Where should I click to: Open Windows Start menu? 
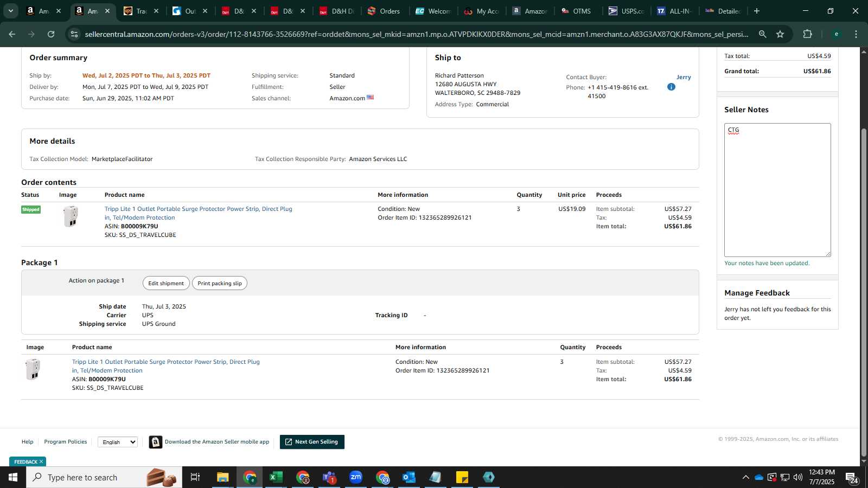click(x=13, y=477)
